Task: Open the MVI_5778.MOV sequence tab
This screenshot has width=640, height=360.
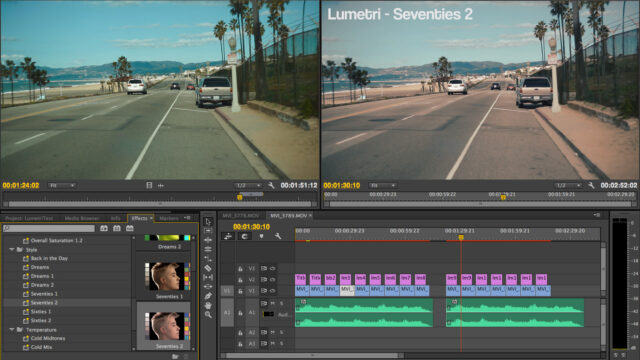Action: (241, 215)
